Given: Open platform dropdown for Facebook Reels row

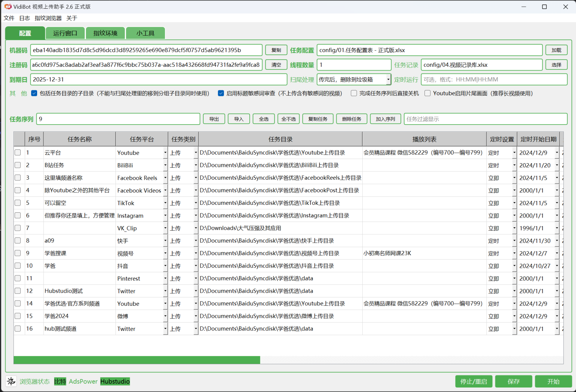Looking at the screenshot, I should click(165, 178).
